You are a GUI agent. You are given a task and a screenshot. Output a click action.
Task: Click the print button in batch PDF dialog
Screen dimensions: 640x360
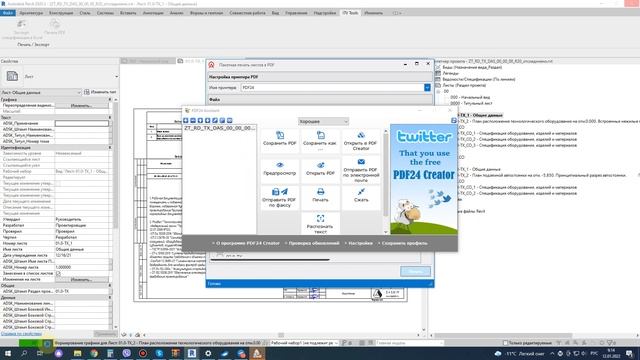415,271
